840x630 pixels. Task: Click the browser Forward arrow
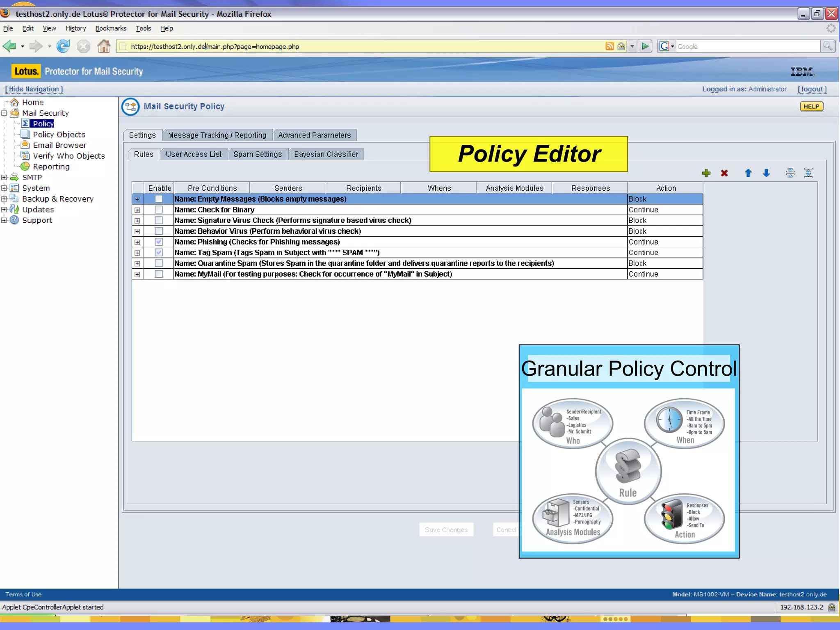pos(36,46)
